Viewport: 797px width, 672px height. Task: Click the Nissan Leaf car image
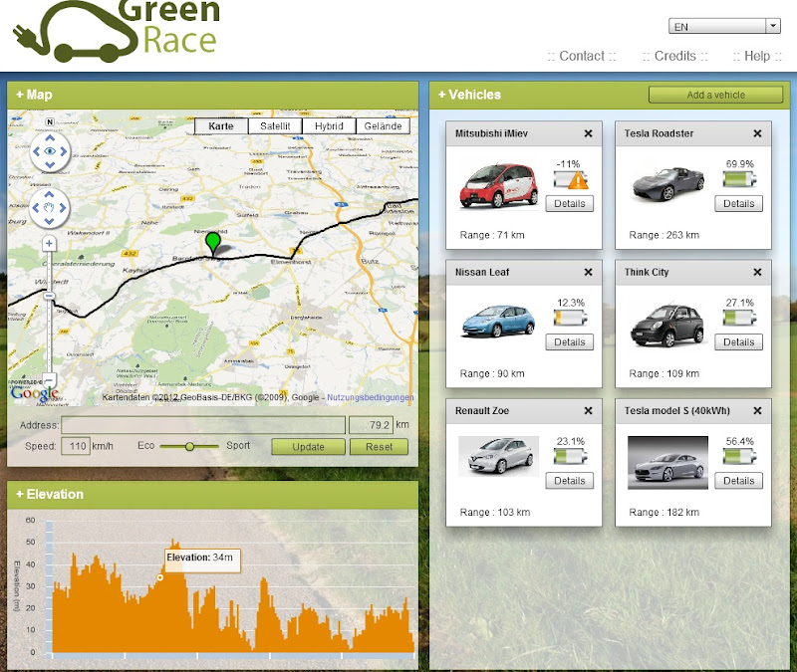[498, 321]
